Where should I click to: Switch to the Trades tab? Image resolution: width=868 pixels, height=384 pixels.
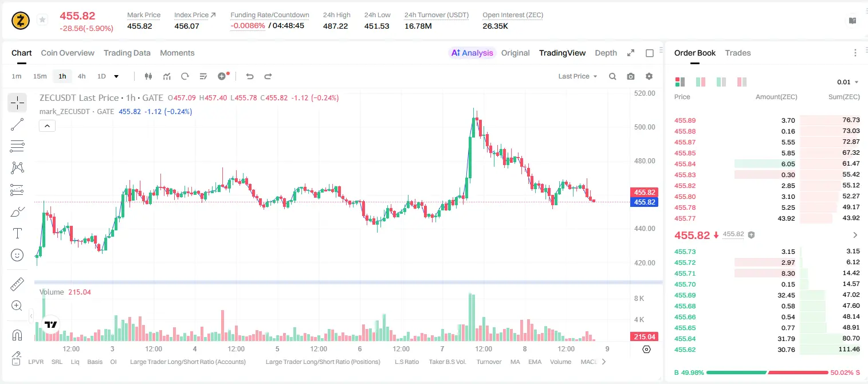click(x=737, y=53)
